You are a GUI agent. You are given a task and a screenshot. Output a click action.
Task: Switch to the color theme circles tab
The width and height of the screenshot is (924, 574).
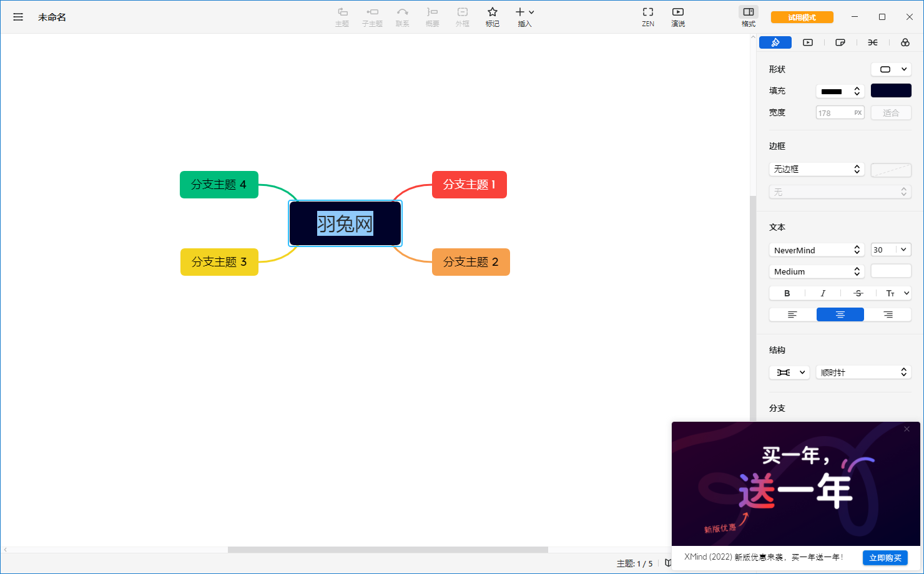(905, 42)
